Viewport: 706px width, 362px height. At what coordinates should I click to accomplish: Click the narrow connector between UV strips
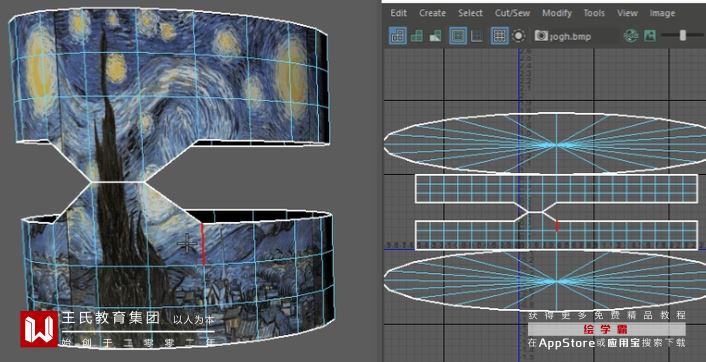coord(535,212)
